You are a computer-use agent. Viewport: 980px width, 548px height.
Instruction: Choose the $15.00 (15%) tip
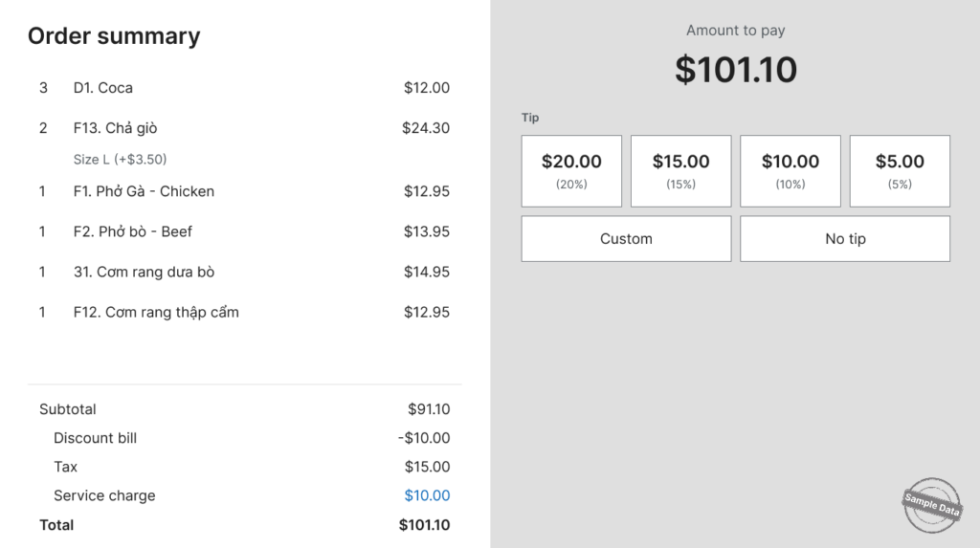click(x=680, y=170)
